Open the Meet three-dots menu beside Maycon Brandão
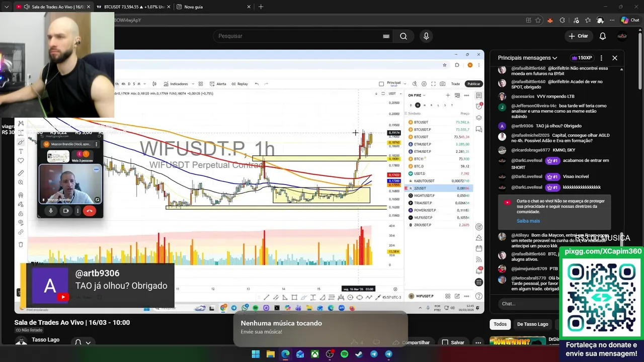 (x=96, y=144)
